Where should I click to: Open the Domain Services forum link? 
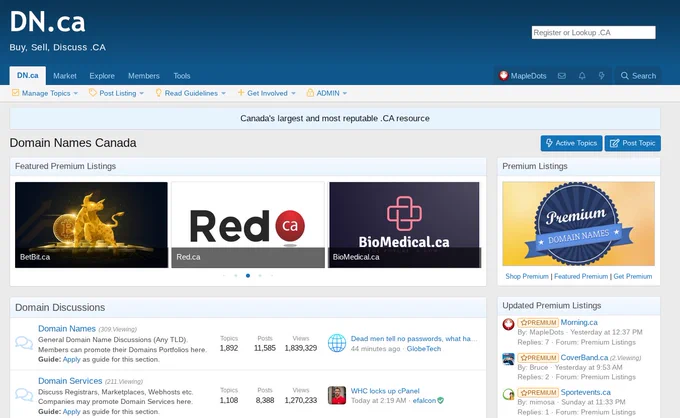click(70, 381)
